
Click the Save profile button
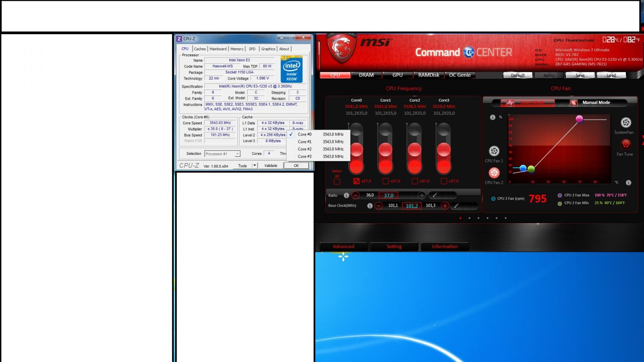click(580, 75)
